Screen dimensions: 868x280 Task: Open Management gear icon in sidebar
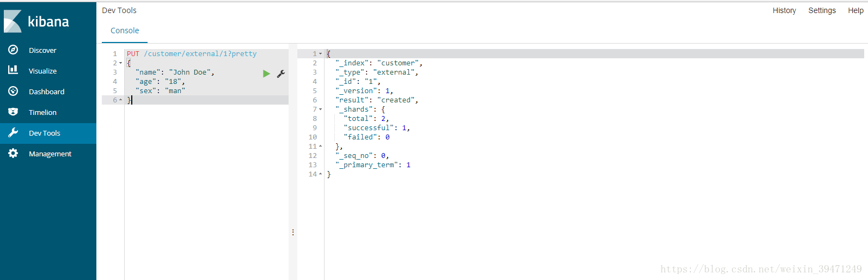click(13, 153)
